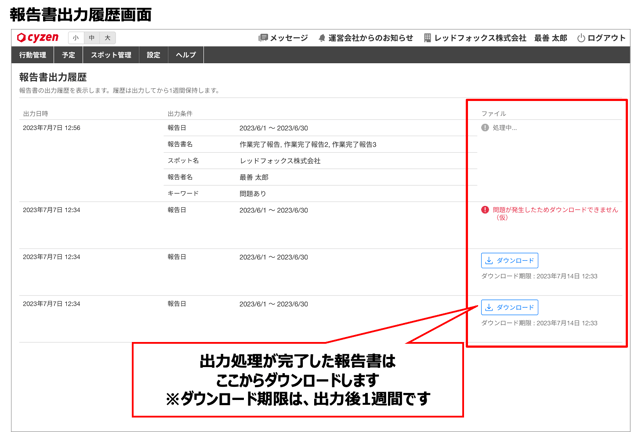Click the notification bell icon
This screenshot has height=432, width=631.
[x=322, y=38]
